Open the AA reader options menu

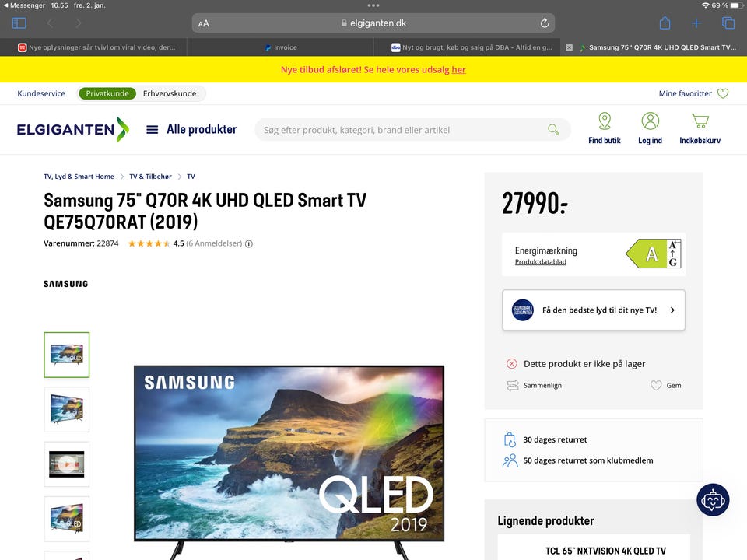203,23
